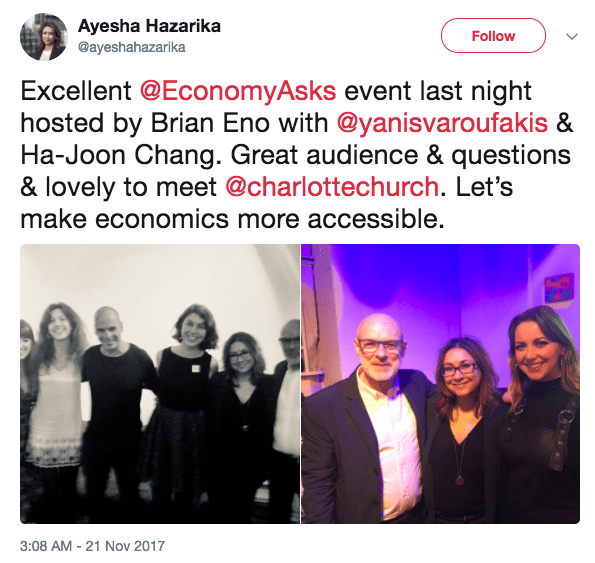Image resolution: width=595 pixels, height=563 pixels.
Task: Click the name badge on the dress in left photo
Action: coord(195,368)
